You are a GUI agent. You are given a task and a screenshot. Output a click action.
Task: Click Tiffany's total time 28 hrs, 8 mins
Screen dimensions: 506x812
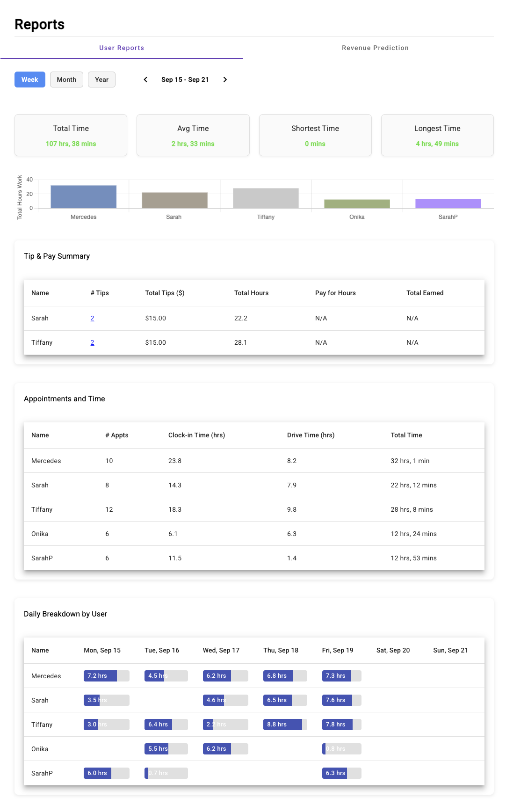coord(412,509)
